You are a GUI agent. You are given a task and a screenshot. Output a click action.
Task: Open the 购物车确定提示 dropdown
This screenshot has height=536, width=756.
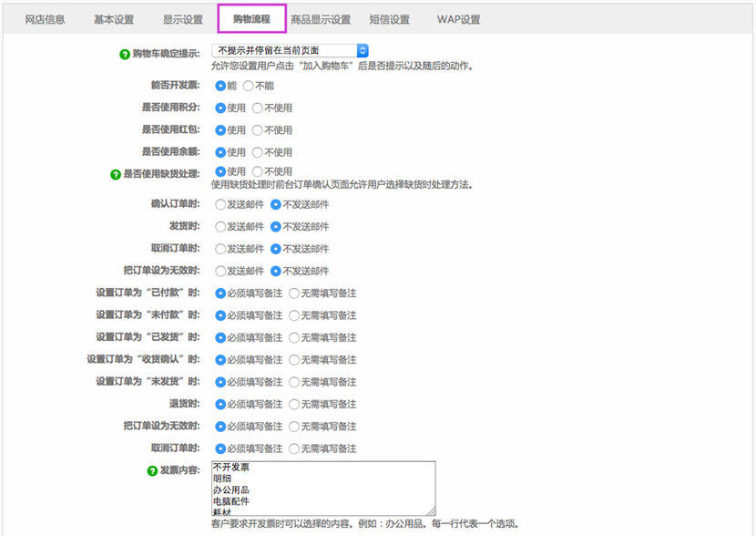pyautogui.click(x=290, y=51)
